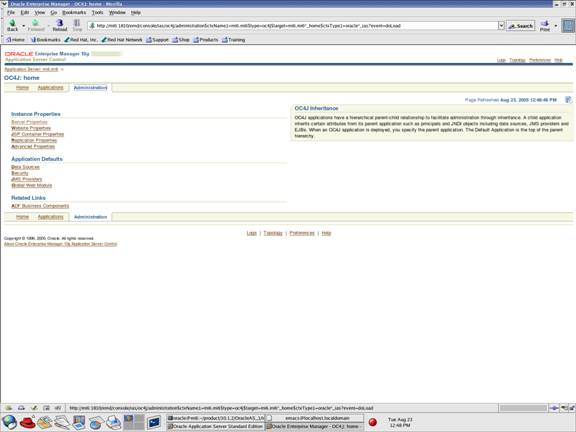
Task: Open Advanced Properties link
Action: [x=33, y=147]
